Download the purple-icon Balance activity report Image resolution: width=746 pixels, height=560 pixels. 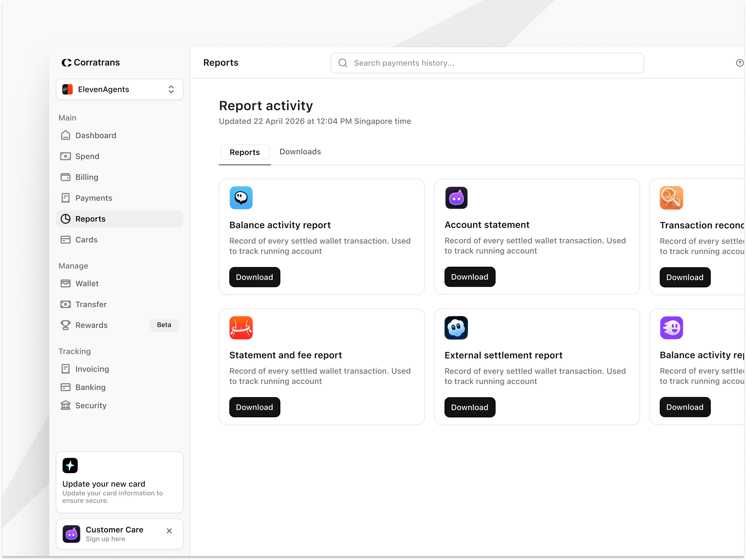coord(685,407)
